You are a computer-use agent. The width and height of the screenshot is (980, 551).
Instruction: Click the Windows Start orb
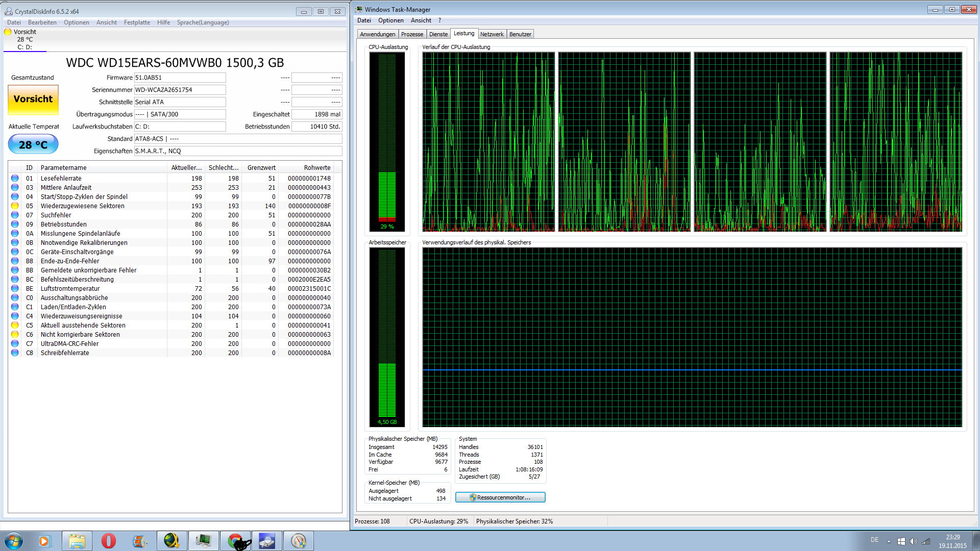pyautogui.click(x=14, y=541)
